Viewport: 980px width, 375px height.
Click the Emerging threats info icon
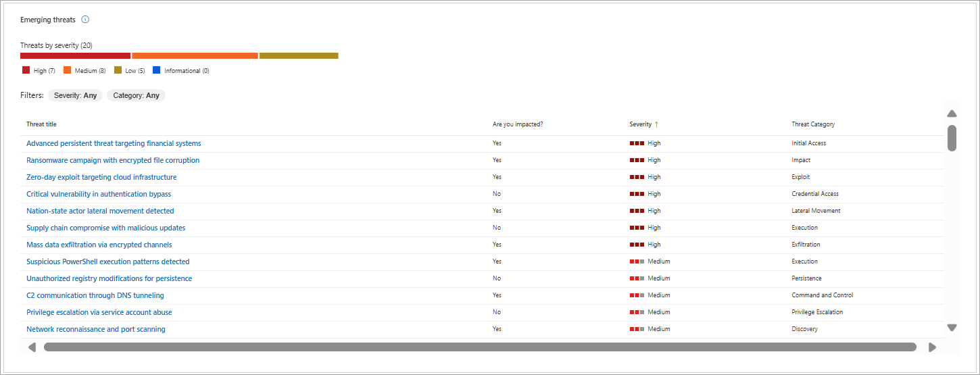[x=85, y=20]
